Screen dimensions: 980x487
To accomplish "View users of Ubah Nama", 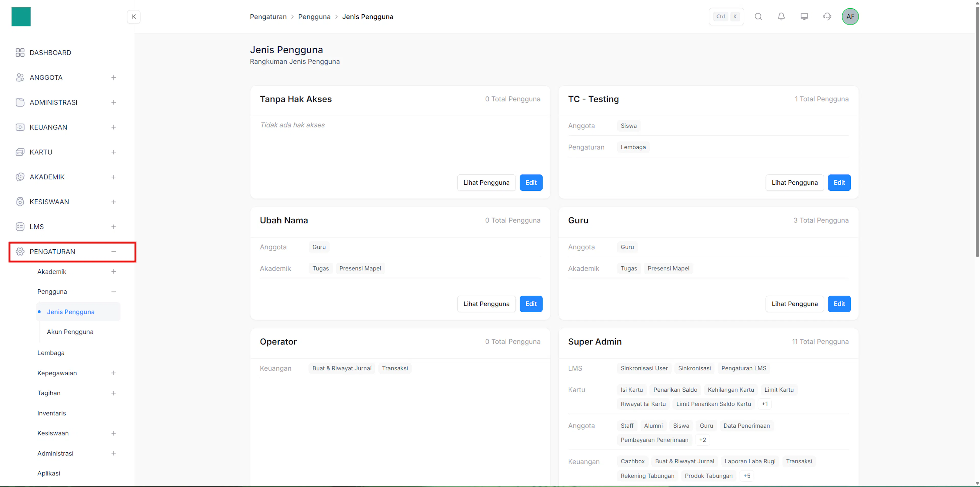I will [x=486, y=304].
